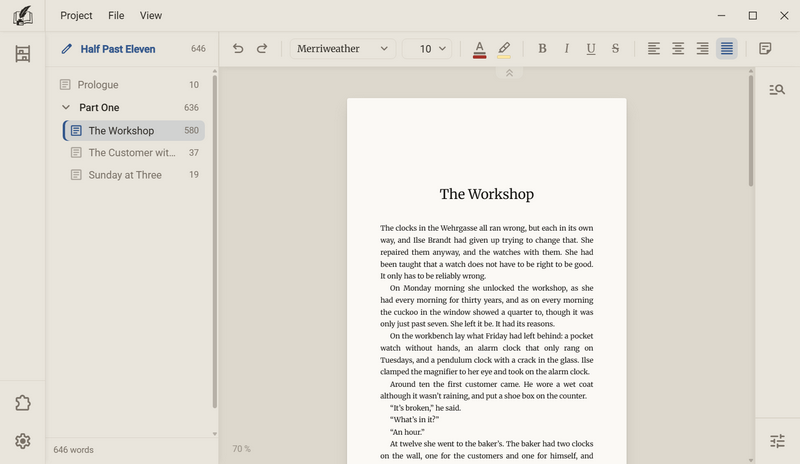Undo the last edit
800x464 pixels.
coord(238,48)
